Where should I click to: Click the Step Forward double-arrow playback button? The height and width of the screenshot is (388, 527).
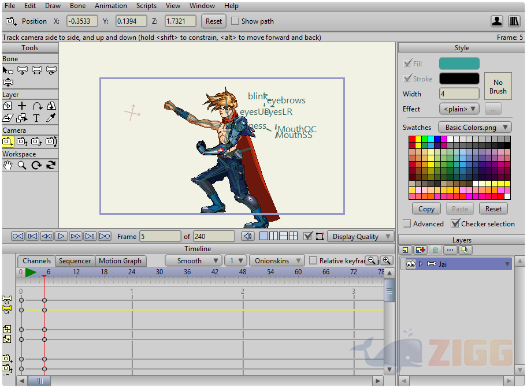[75, 236]
